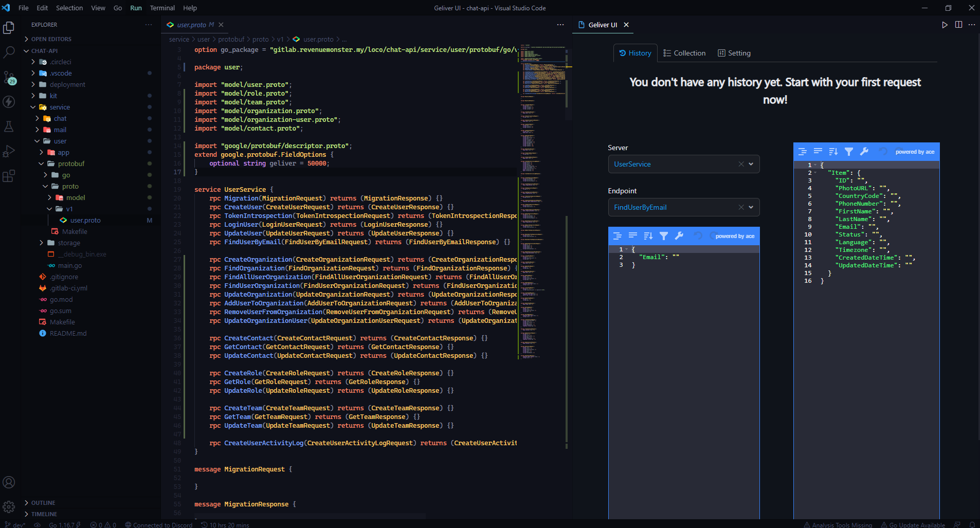Click Go Update Available notice
Image resolution: width=980 pixels, height=528 pixels.
click(x=913, y=525)
